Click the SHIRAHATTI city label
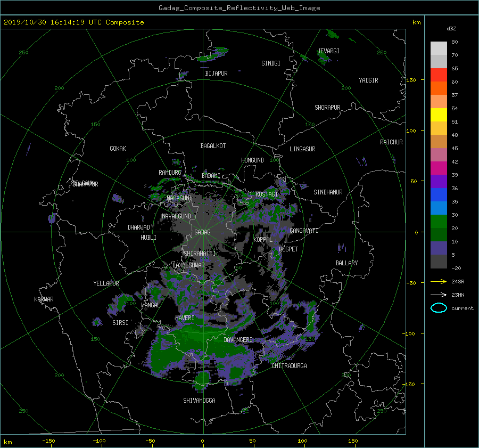Image resolution: width=479 pixels, height=448 pixels. point(200,254)
